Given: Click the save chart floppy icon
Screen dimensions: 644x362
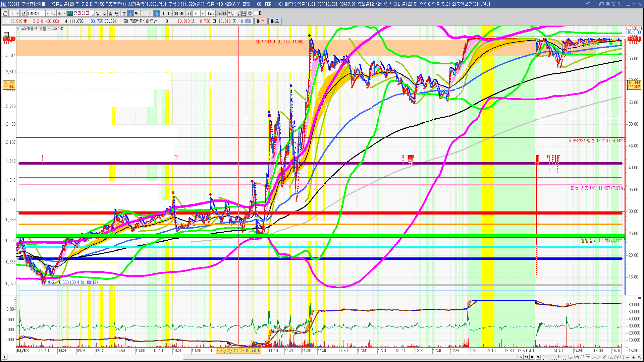Looking at the screenshot, I should [244, 13].
